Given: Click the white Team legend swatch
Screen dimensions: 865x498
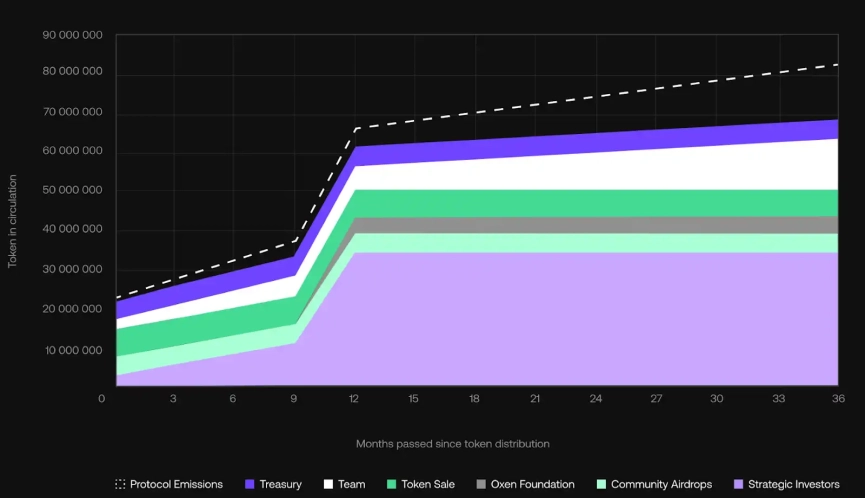Looking at the screenshot, I should [x=328, y=484].
